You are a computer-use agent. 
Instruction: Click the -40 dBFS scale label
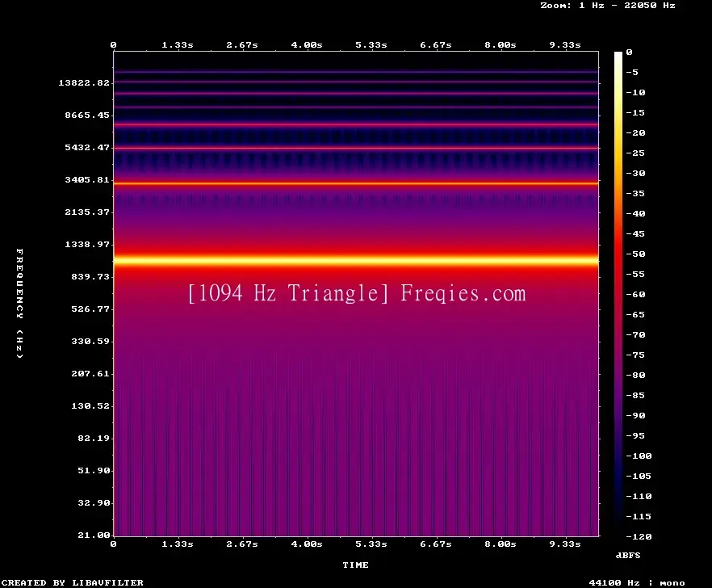coord(635,213)
